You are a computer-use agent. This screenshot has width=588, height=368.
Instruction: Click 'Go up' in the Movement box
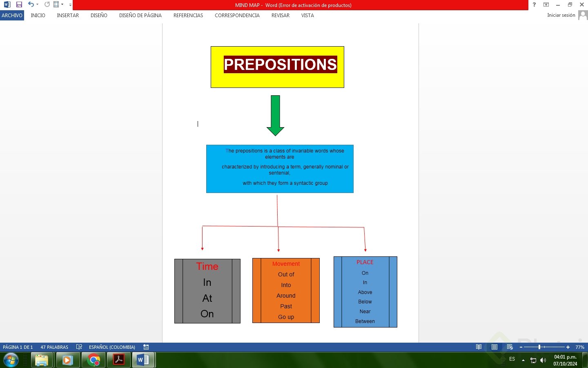pyautogui.click(x=286, y=317)
